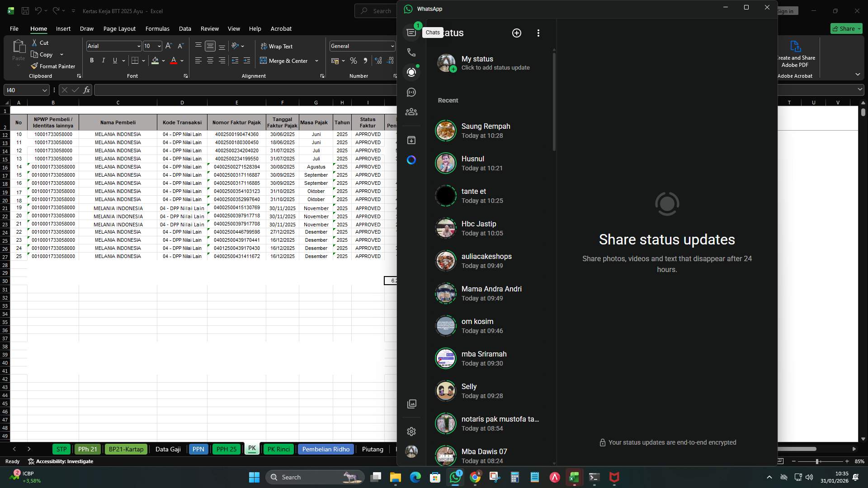Open the Chats panel in WhatsApp
Image resolution: width=868 pixels, height=488 pixels.
(x=411, y=32)
